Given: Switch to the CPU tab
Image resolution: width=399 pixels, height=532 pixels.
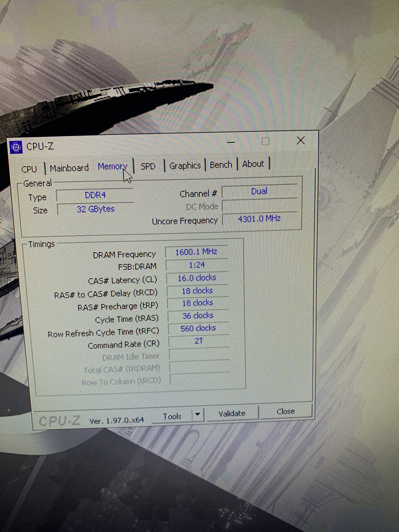Looking at the screenshot, I should (x=29, y=169).
